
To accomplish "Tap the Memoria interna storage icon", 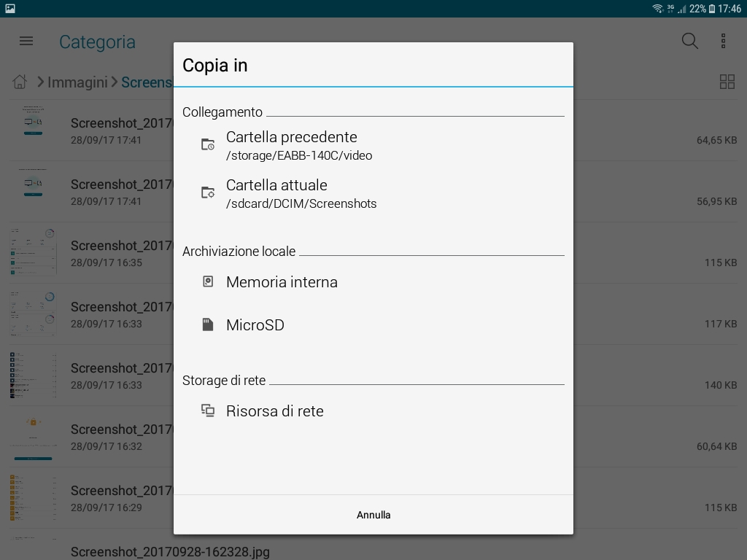I will (208, 281).
